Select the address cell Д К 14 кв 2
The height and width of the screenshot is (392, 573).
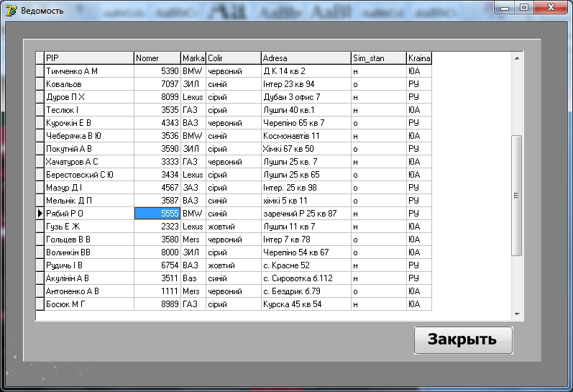tap(306, 71)
